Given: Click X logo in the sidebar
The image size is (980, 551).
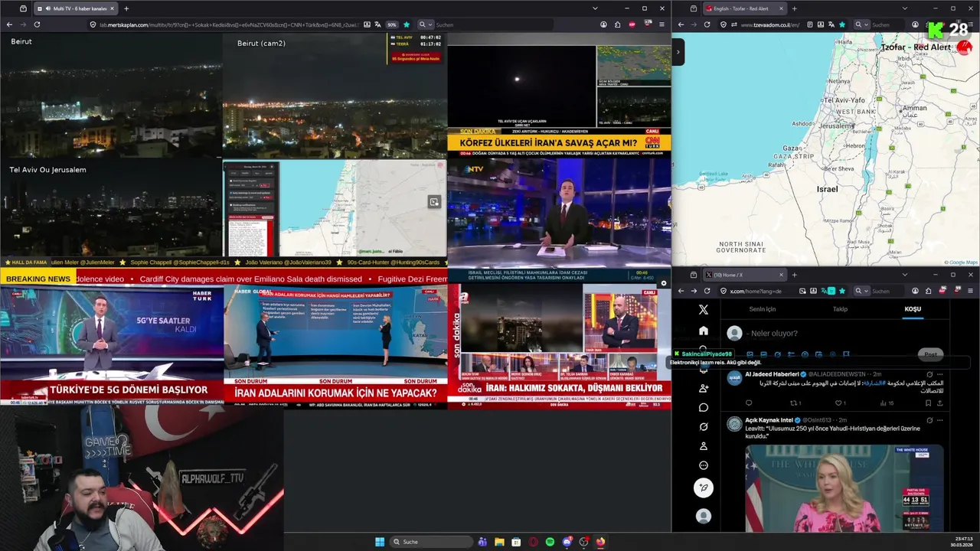Looking at the screenshot, I should click(x=704, y=310).
